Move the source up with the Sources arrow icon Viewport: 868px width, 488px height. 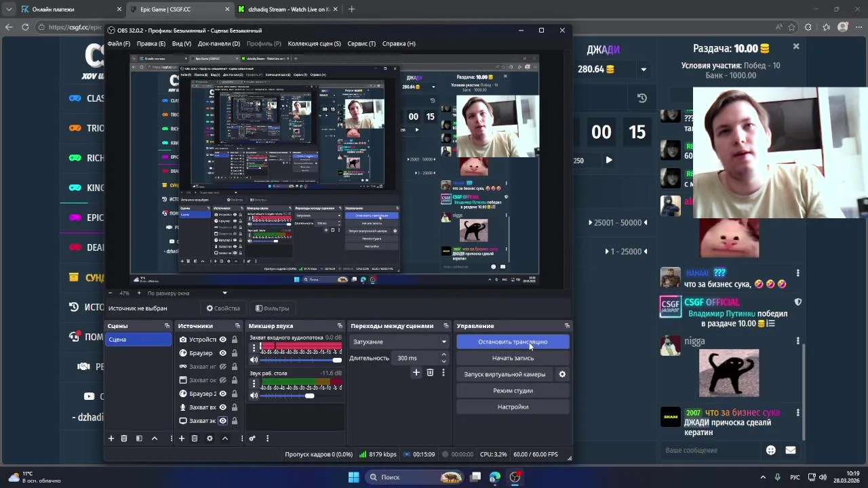[225, 439]
